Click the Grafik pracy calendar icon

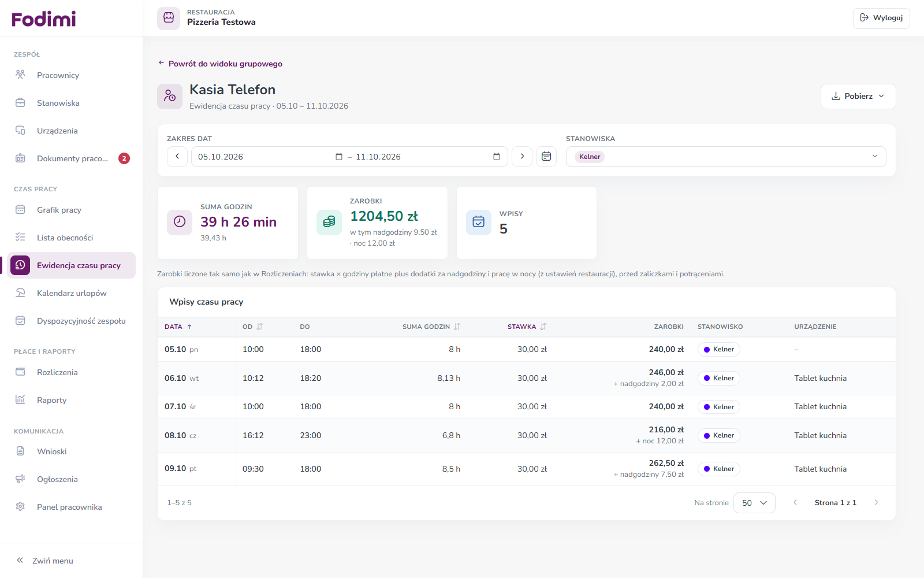pos(20,210)
